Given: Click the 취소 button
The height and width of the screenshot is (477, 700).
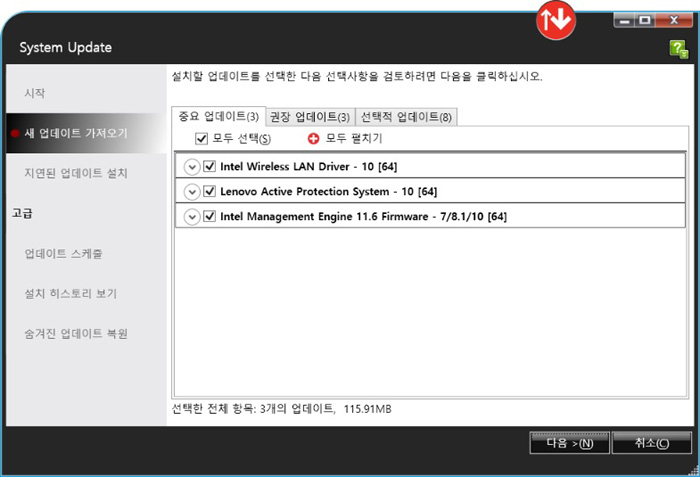Looking at the screenshot, I should click(x=650, y=443).
